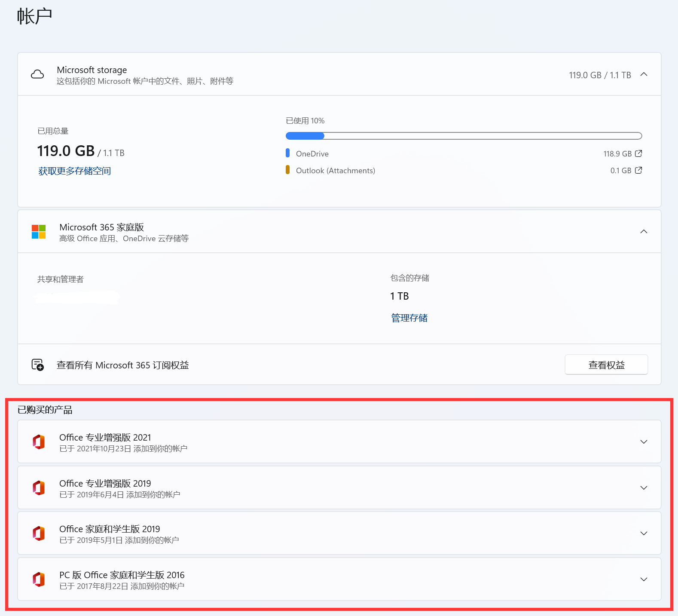
Task: Click the 高级 Office 应用、OneDrive 云存储等 subtitle
Action: coord(124,239)
